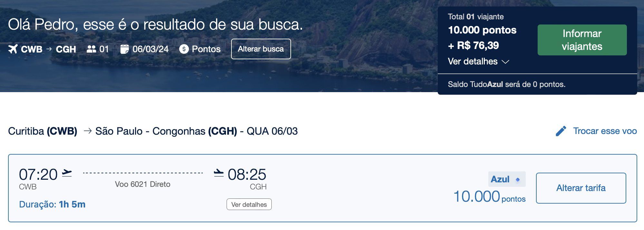Open flight Ver detalhes under Voo 6021
Image resolution: width=644 pixels, height=230 pixels.
249,205
